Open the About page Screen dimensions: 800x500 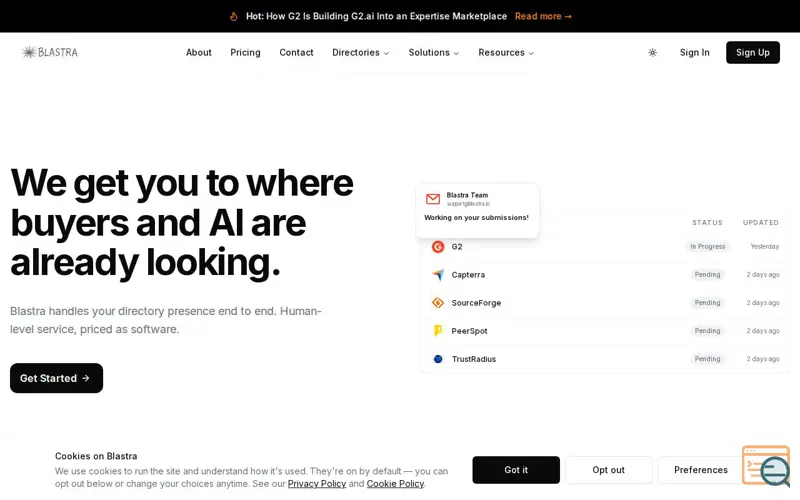198,53
